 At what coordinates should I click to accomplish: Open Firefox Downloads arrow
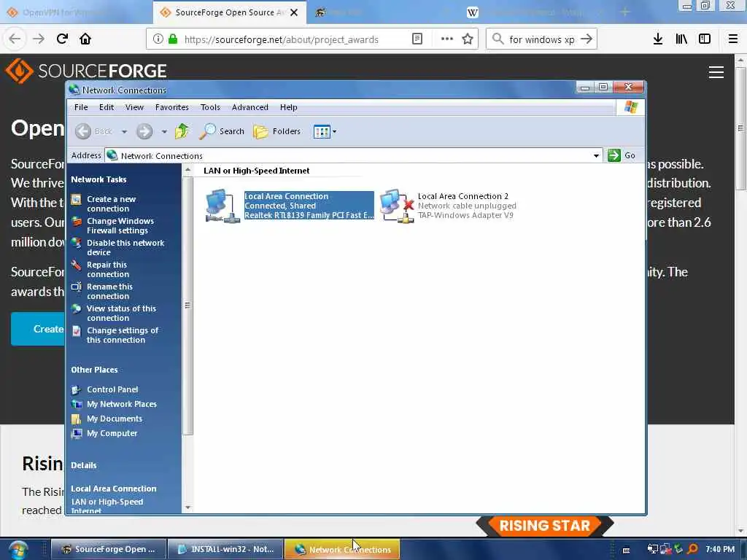click(658, 39)
